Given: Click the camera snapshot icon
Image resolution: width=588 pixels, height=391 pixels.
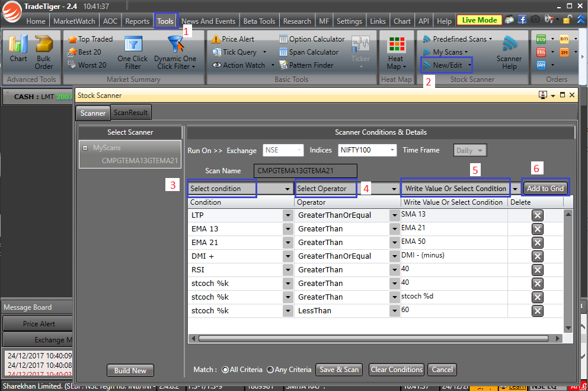Looking at the screenshot, I should [535, 19].
